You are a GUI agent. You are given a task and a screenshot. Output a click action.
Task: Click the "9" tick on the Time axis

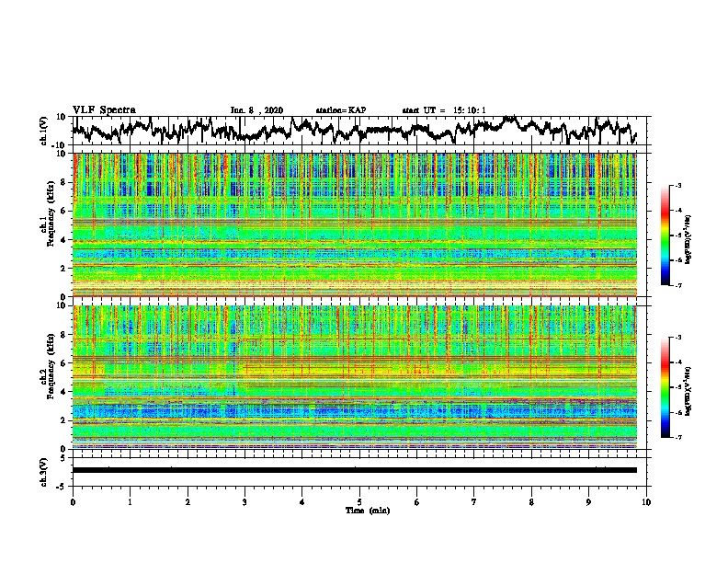[588, 502]
